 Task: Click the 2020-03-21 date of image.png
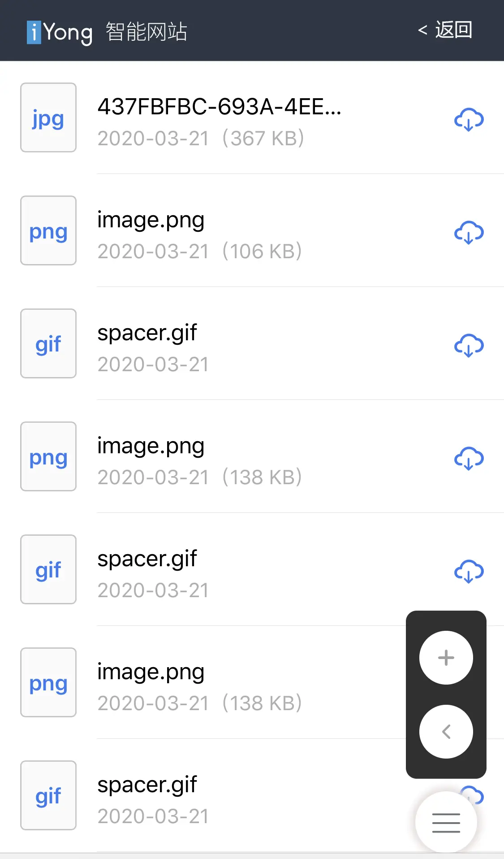pos(153,251)
